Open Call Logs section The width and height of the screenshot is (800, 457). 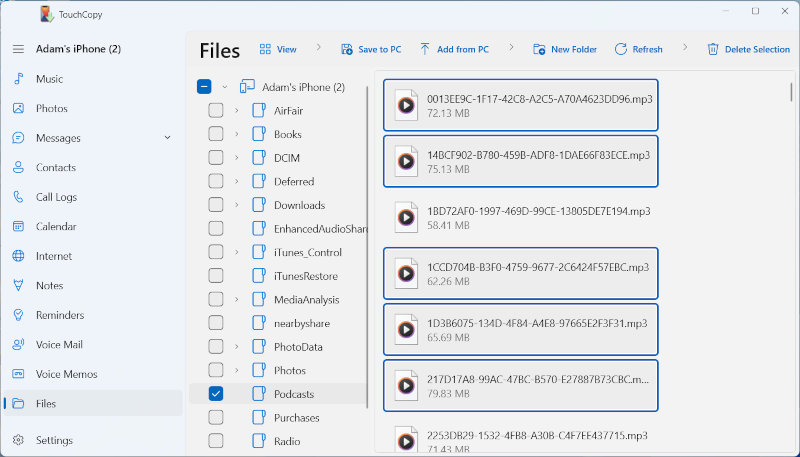[56, 197]
